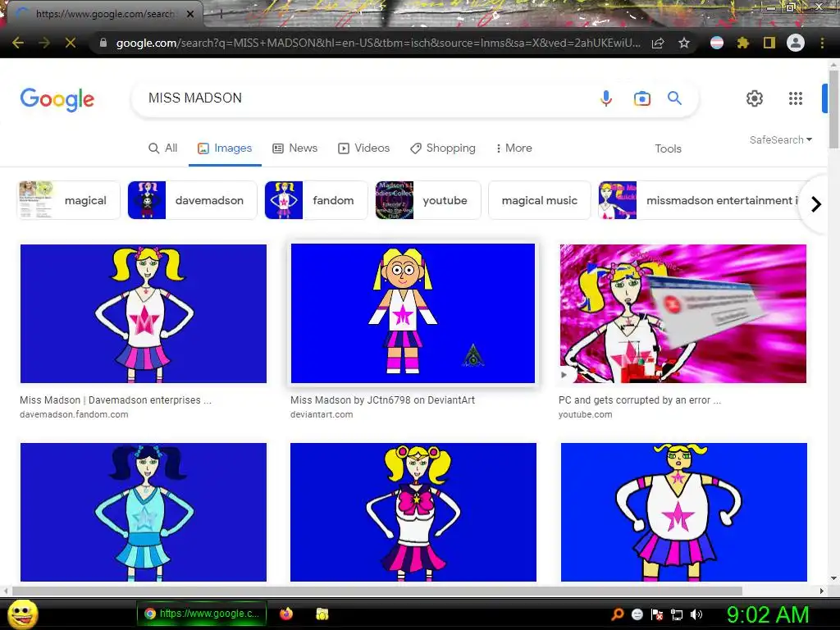Open Google quick settings gear
This screenshot has width=840, height=630.
pos(755,98)
